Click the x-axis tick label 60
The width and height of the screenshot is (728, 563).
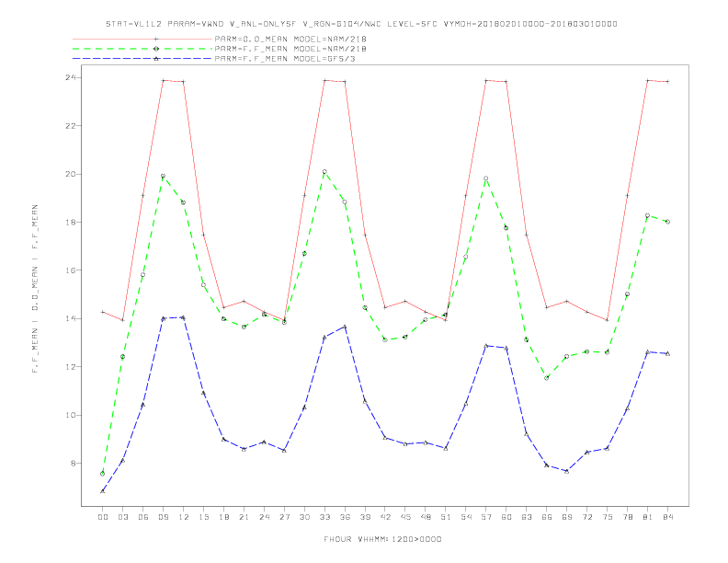(x=506, y=517)
